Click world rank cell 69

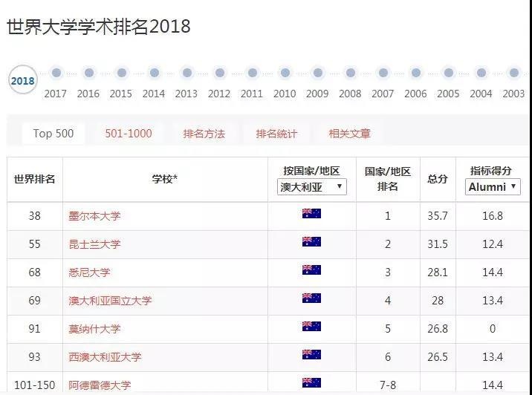click(x=35, y=301)
